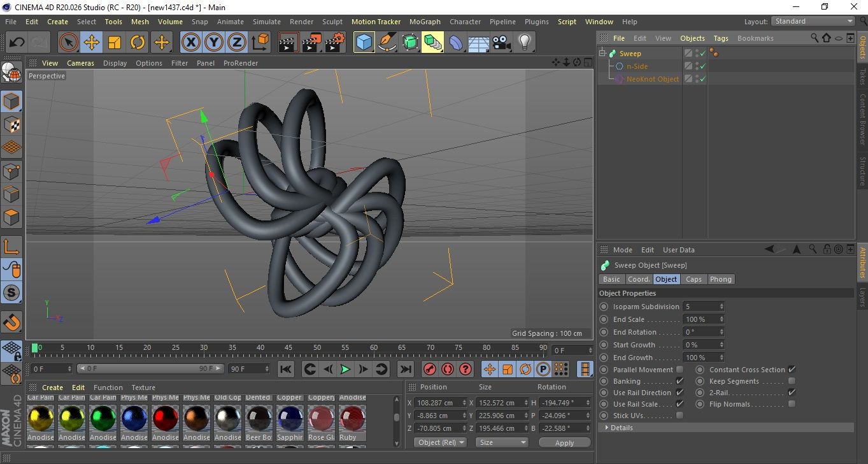Add a Light object
The image size is (868, 464).
[x=524, y=43]
